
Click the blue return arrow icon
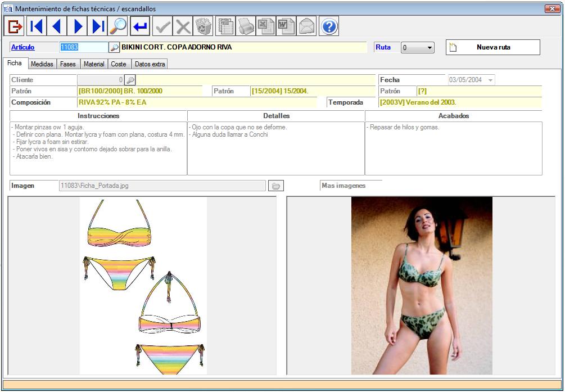(139, 26)
